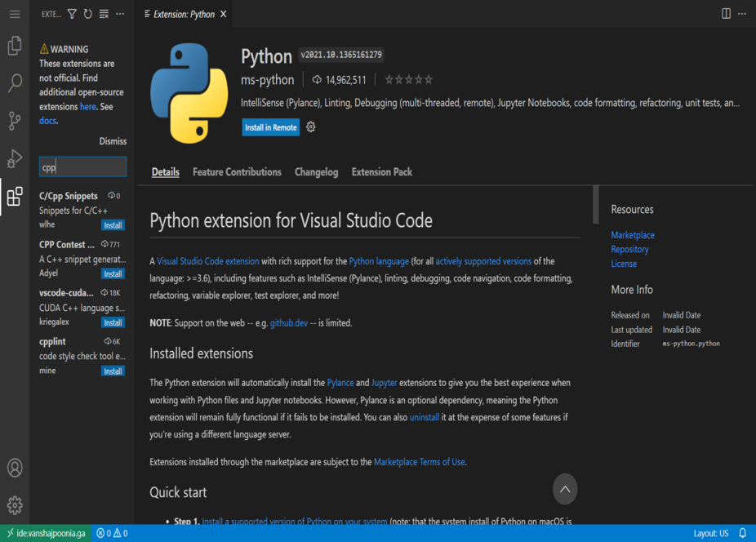Open the Accounts icon
Viewport: 756px width, 542px height.
[15, 468]
